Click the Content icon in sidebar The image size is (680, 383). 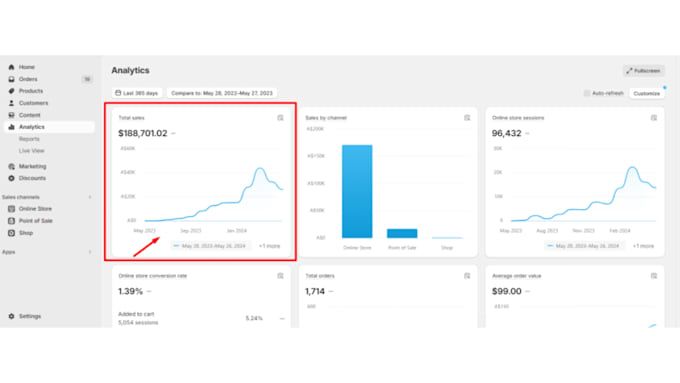click(x=11, y=115)
